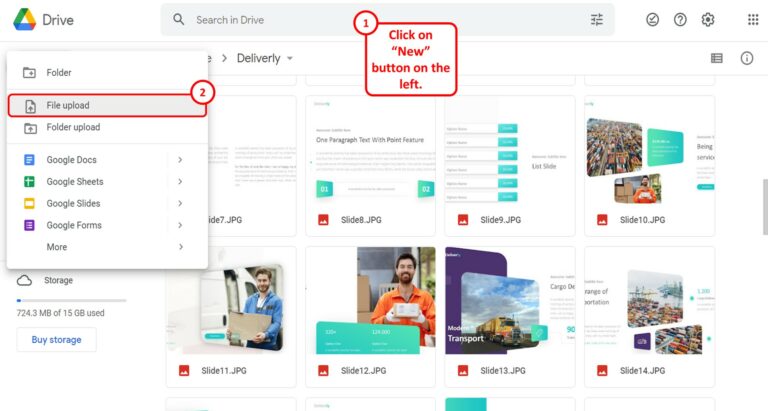Open the Google apps grid
Image resolution: width=768 pixels, height=411 pixels.
click(x=752, y=20)
